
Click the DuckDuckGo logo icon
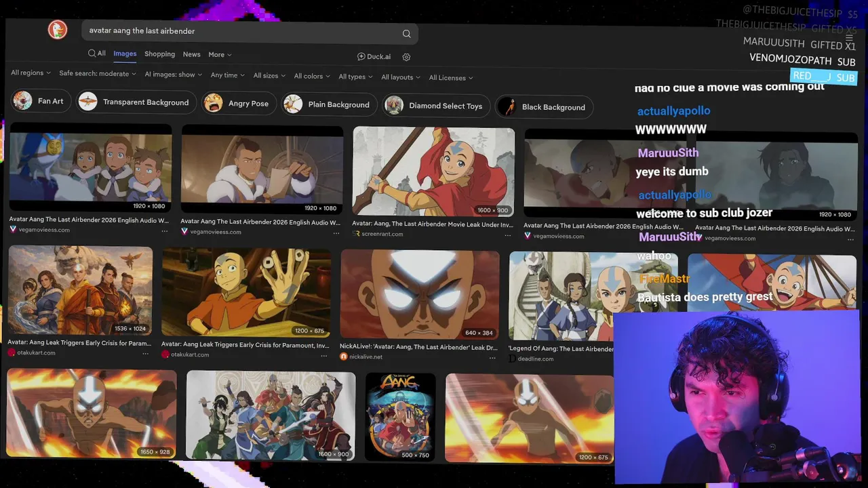pyautogui.click(x=58, y=30)
